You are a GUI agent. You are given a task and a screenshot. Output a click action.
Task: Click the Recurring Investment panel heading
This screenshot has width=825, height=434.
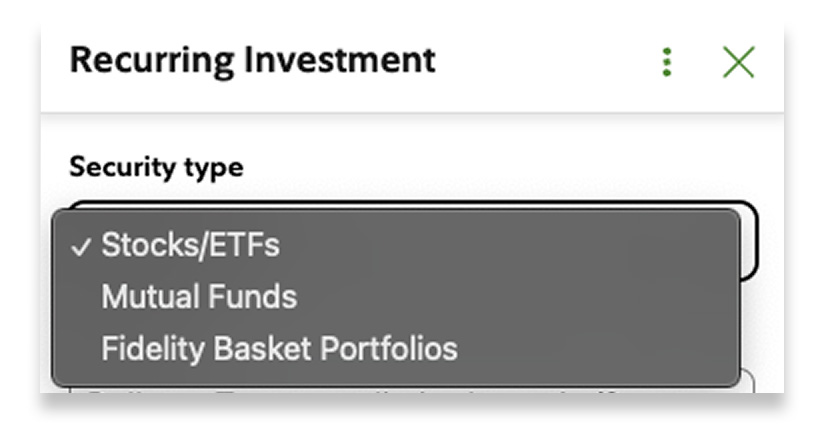[253, 60]
